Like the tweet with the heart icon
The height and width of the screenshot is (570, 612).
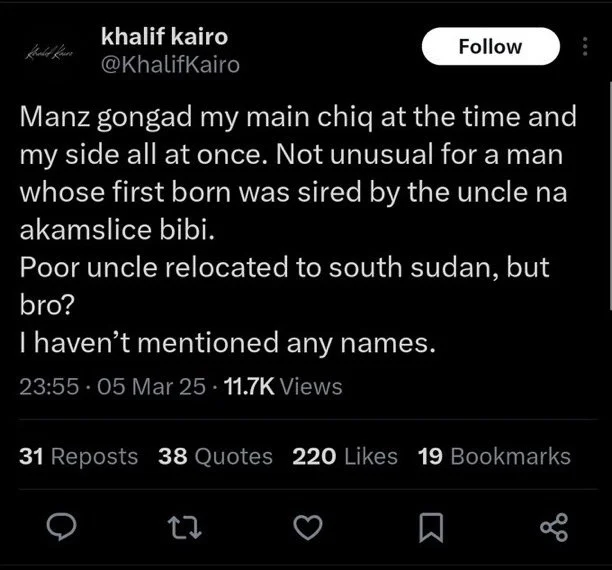(308, 527)
